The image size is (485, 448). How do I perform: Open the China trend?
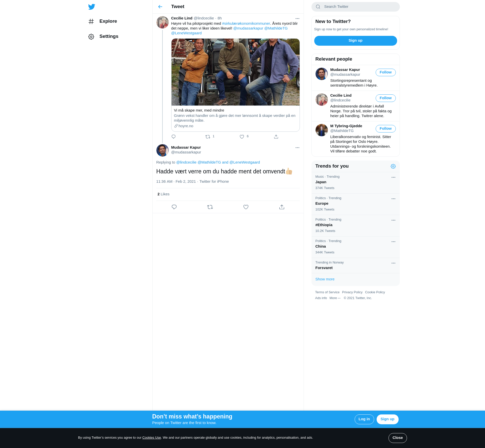point(355,247)
